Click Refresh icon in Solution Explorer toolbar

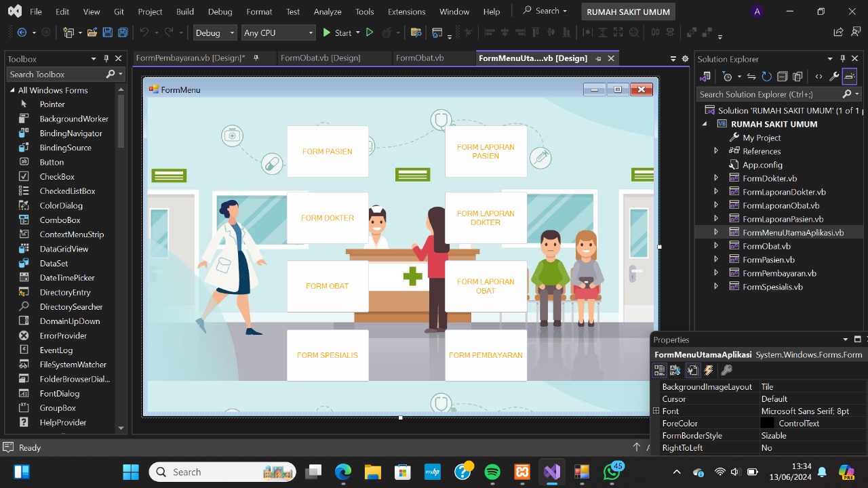point(766,77)
